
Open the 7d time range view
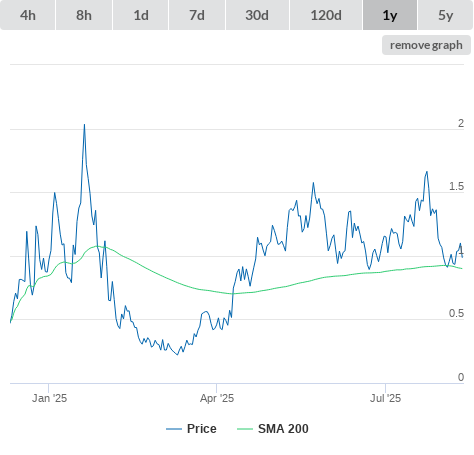pos(197,15)
